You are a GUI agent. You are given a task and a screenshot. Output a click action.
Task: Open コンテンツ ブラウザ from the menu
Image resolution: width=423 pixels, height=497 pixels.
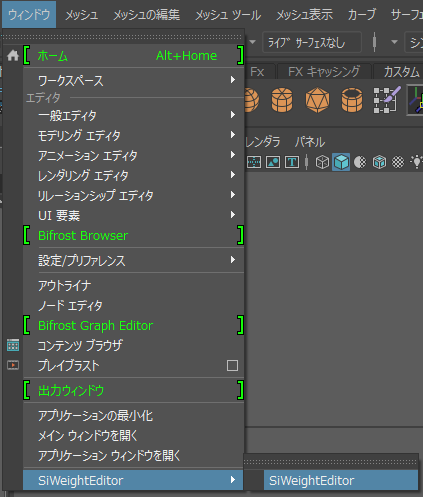[x=133, y=345]
